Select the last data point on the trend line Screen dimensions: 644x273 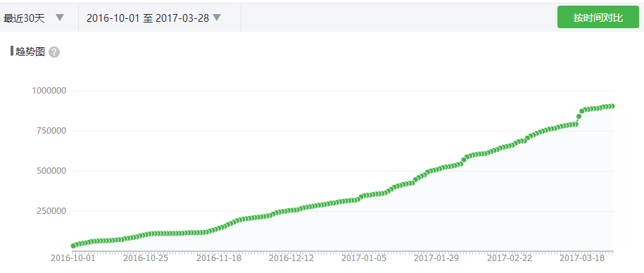tap(612, 106)
